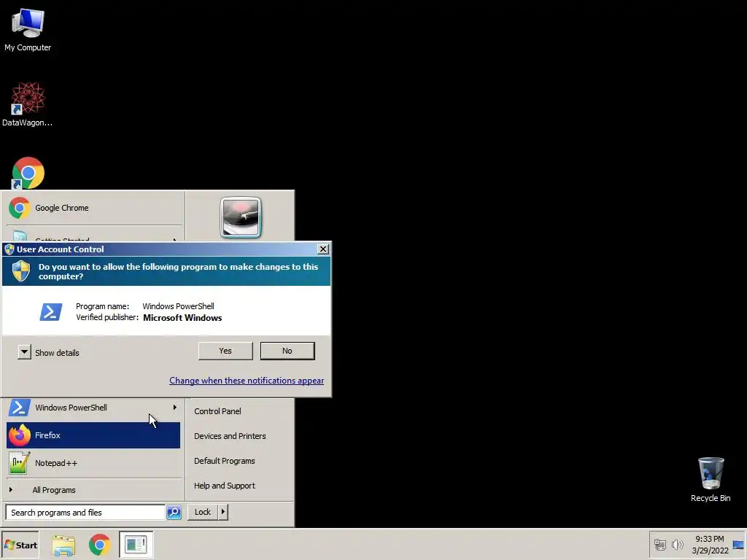Open the volume speaker tray icon
The image size is (747, 560).
coord(678,544)
